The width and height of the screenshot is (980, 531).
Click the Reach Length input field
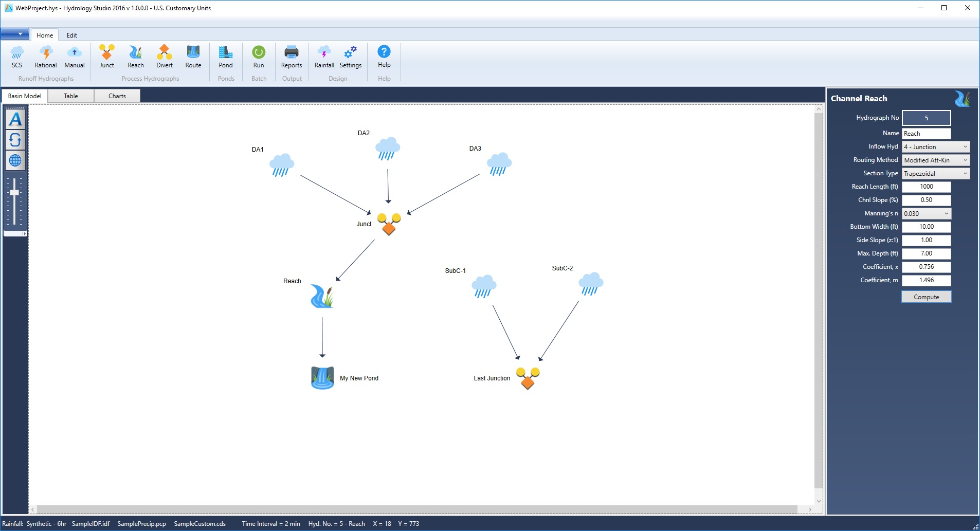pos(926,187)
